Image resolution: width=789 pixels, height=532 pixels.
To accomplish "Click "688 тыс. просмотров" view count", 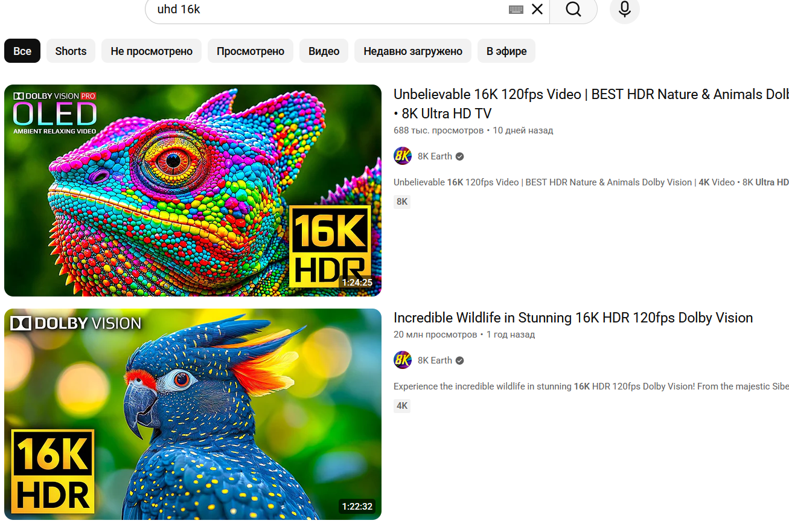I will click(439, 130).
